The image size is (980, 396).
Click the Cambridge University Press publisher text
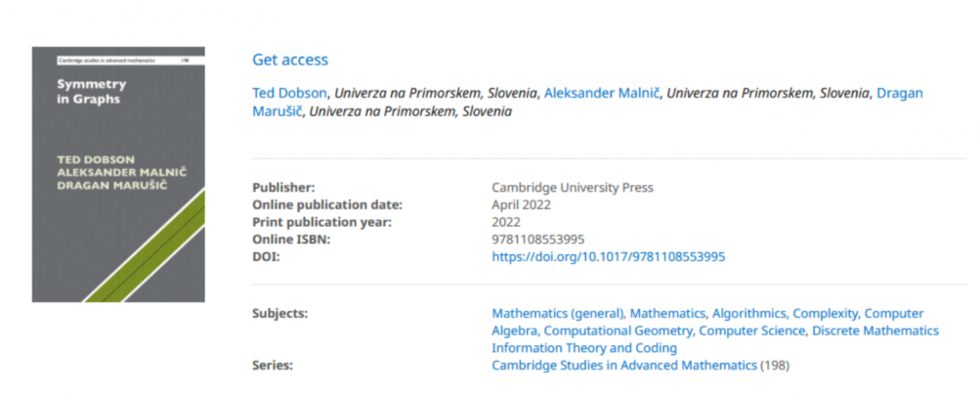[573, 188]
